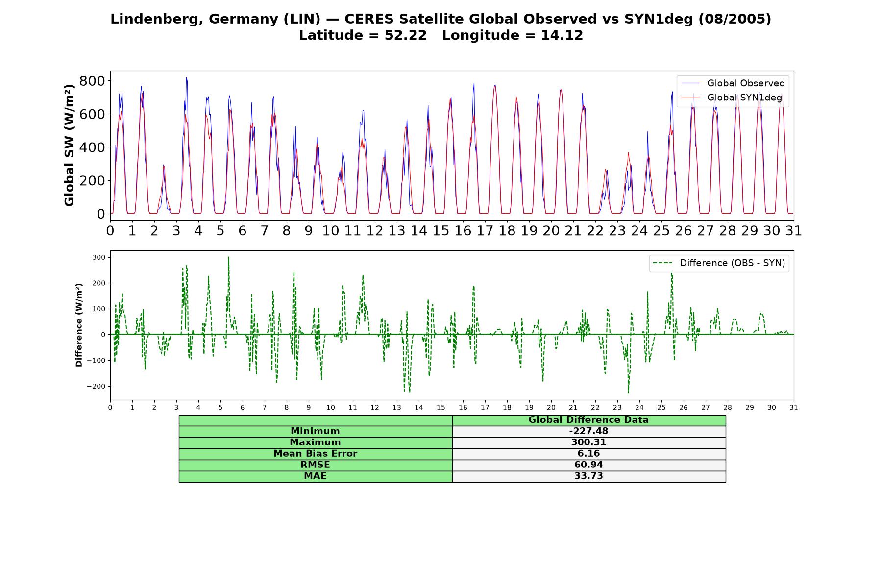Click the Difference (W/m²) axis label
Screen dimensions: 882x588
(79, 325)
